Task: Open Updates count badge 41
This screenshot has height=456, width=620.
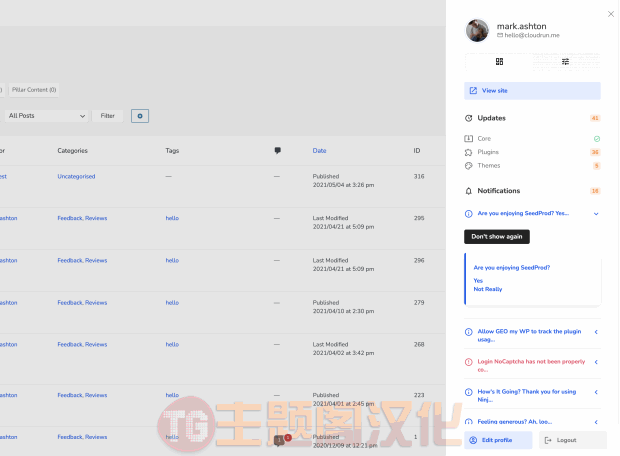Action: 595,118
